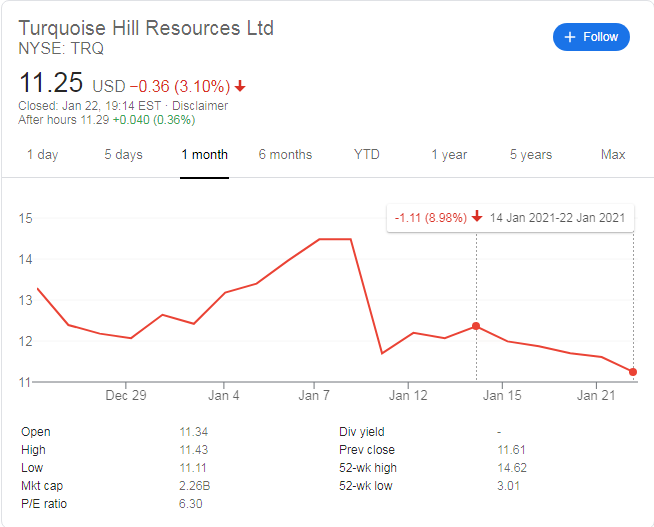The width and height of the screenshot is (654, 527).
Task: Click the 52-wk high label
Action: point(368,467)
